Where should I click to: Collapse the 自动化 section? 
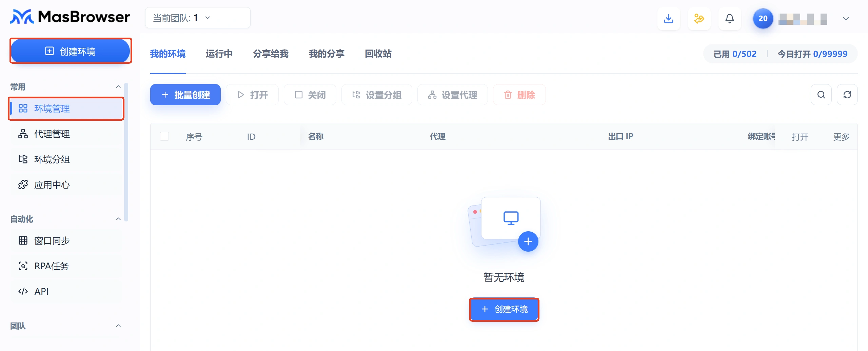coord(118,219)
